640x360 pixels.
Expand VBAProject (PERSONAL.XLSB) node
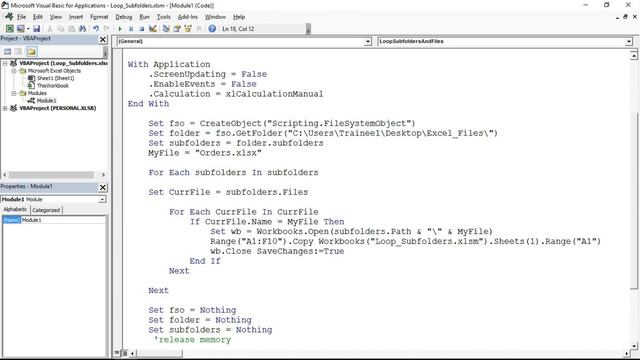[5, 108]
